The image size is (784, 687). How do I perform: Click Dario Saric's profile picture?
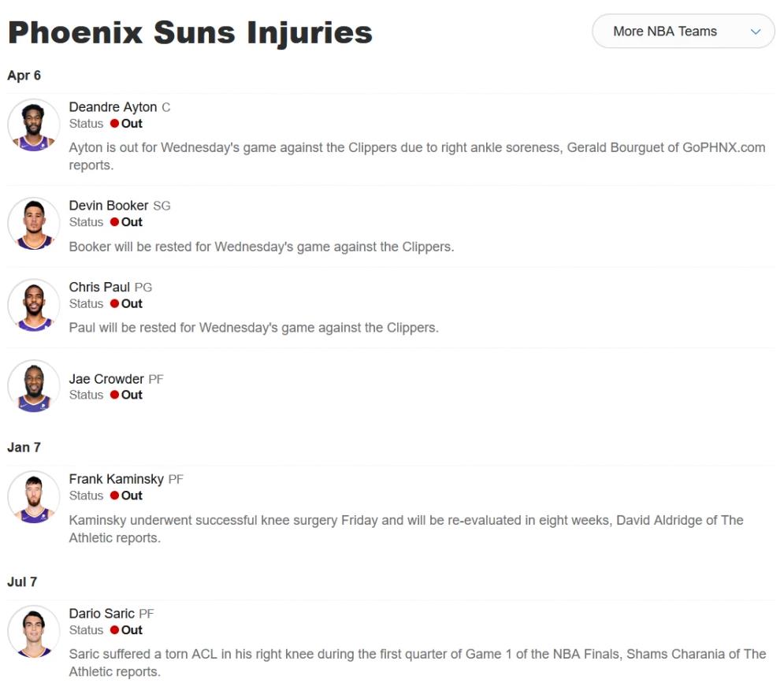coord(34,631)
